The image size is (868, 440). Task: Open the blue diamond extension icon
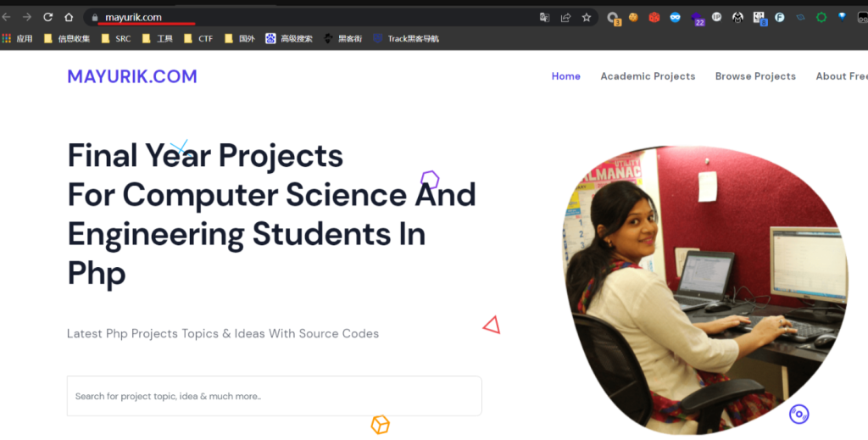point(842,17)
